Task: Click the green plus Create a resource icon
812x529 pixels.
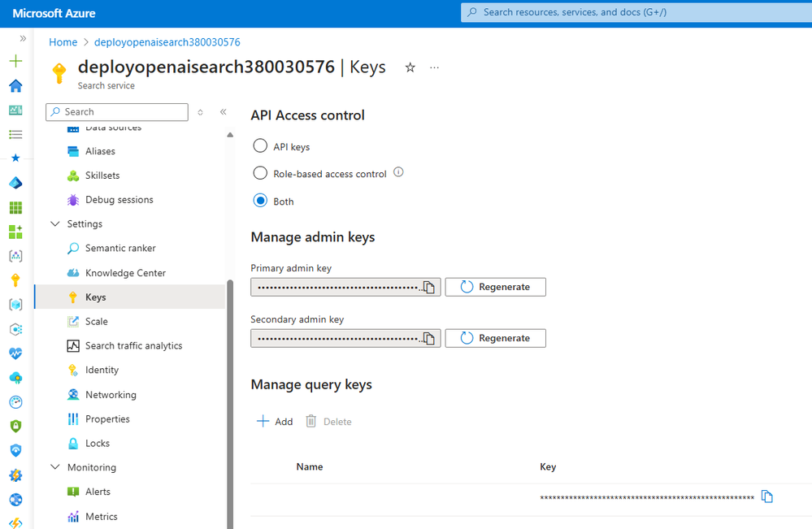Action: point(16,61)
